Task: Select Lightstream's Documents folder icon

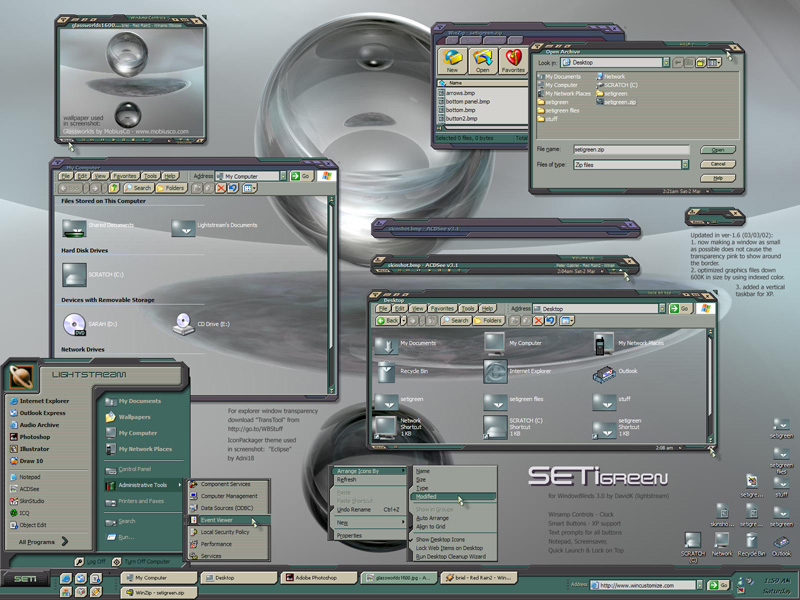Action: (183, 228)
